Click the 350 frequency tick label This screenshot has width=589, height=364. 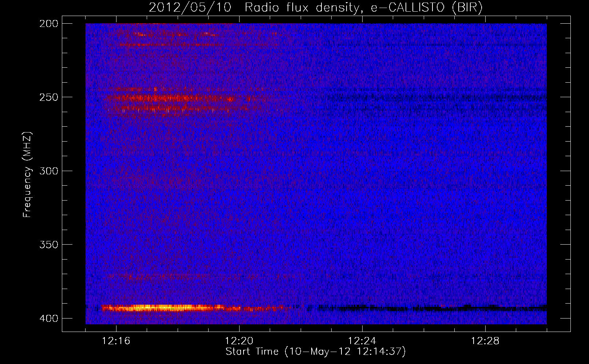pyautogui.click(x=49, y=244)
